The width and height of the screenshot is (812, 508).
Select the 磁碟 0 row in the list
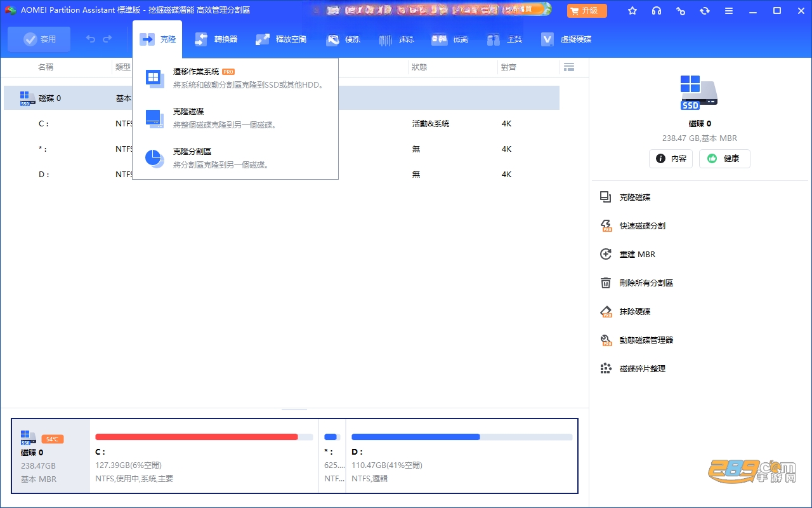282,98
